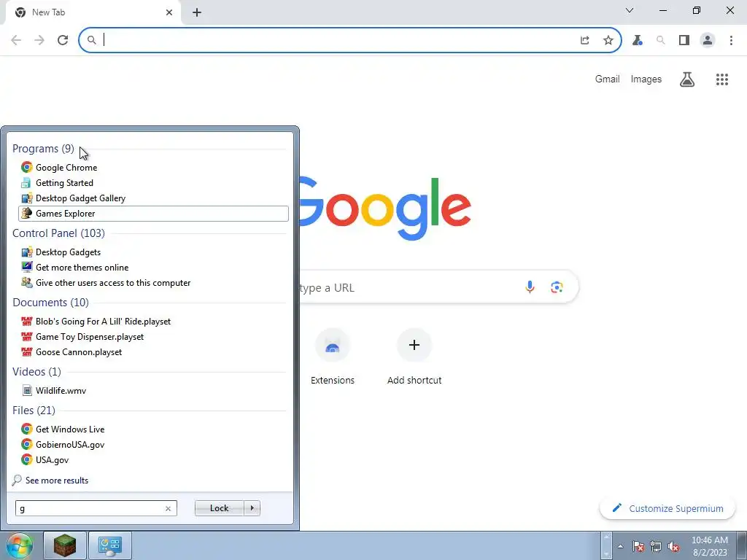The height and width of the screenshot is (560, 747).
Task: Open Games Explorer from results
Action: 153,214
